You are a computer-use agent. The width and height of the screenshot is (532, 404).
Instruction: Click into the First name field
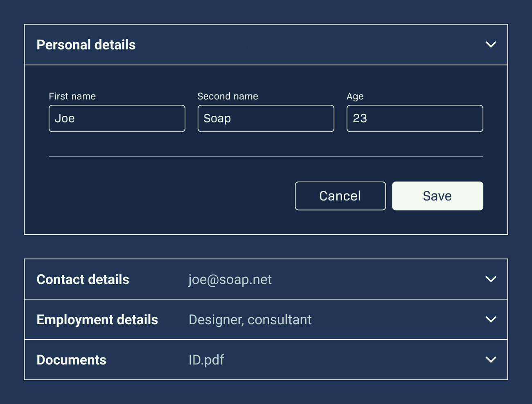point(117,119)
